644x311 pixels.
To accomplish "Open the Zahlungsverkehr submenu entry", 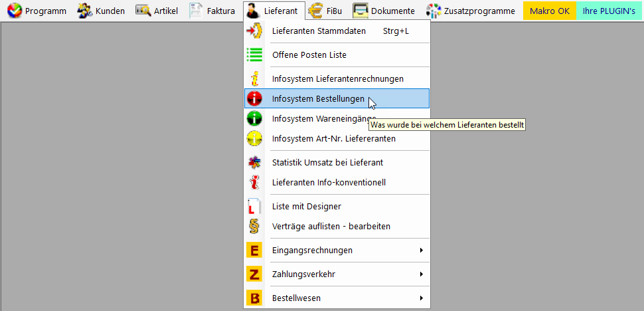I will (x=337, y=274).
